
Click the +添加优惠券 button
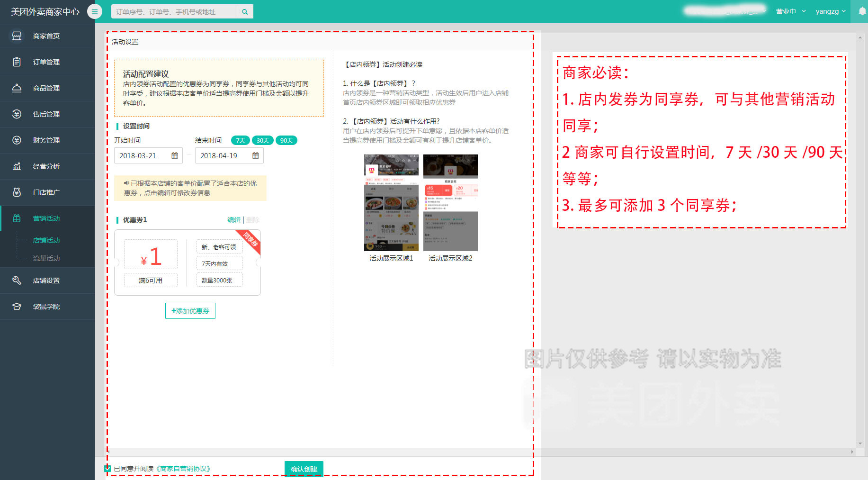[190, 311]
